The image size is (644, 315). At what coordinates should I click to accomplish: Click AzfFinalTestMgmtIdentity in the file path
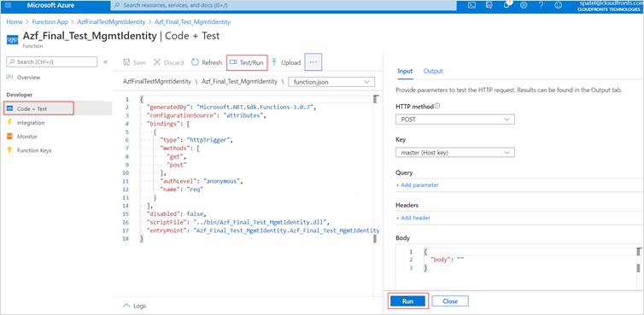click(x=157, y=82)
